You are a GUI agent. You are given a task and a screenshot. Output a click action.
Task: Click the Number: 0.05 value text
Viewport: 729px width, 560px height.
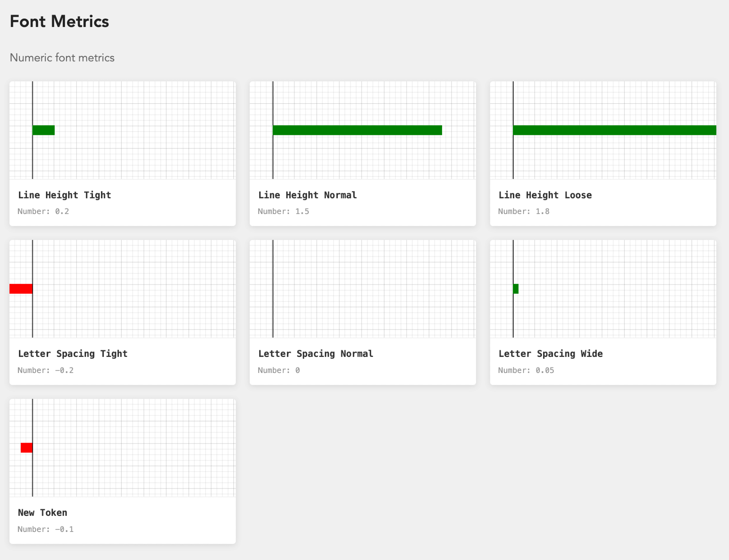[x=526, y=370]
